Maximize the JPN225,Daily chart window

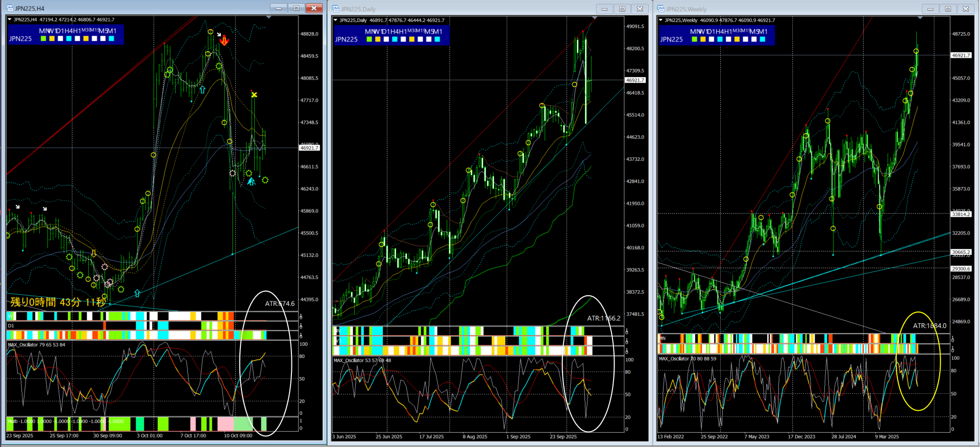[x=622, y=9]
